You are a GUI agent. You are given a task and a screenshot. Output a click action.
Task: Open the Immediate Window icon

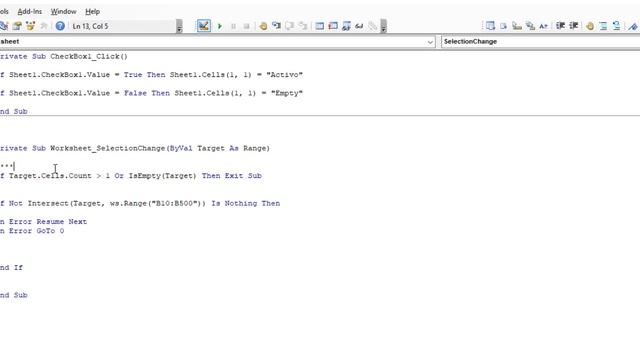pyautogui.click(x=333, y=26)
